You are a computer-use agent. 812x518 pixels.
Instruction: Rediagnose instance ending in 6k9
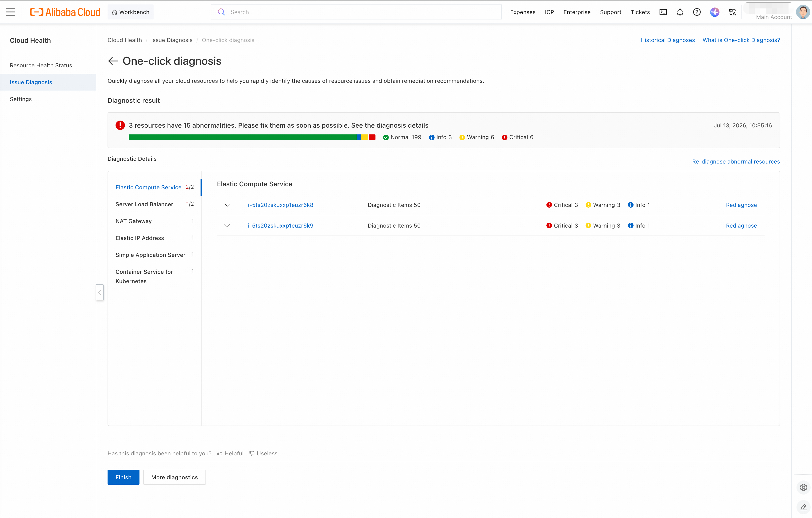741,226
